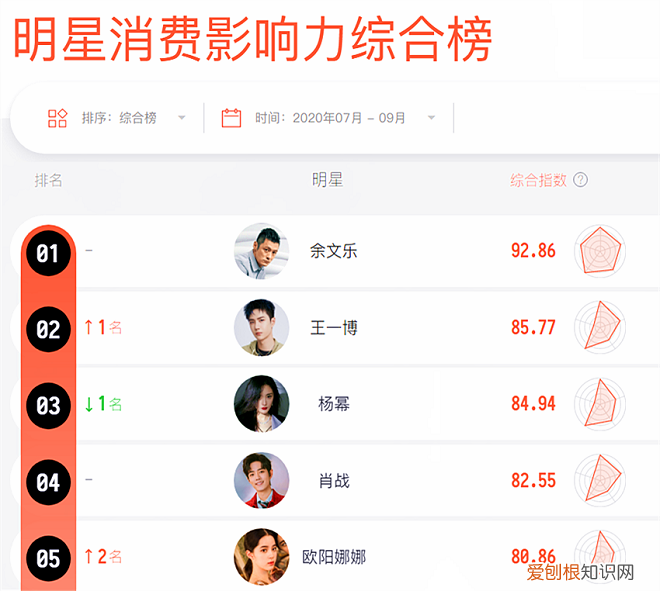
Task: Open the radar chart for 余文乐
Action: tap(600, 251)
